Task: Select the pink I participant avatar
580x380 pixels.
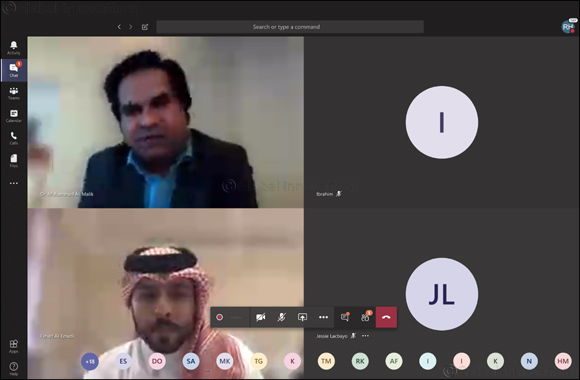Action: coord(462,361)
